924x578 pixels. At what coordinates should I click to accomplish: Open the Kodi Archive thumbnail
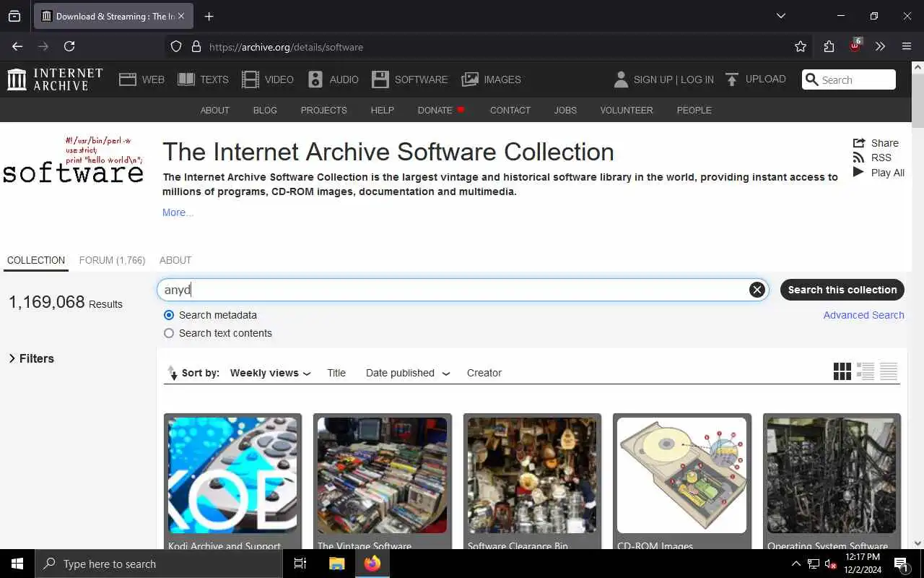coord(232,475)
